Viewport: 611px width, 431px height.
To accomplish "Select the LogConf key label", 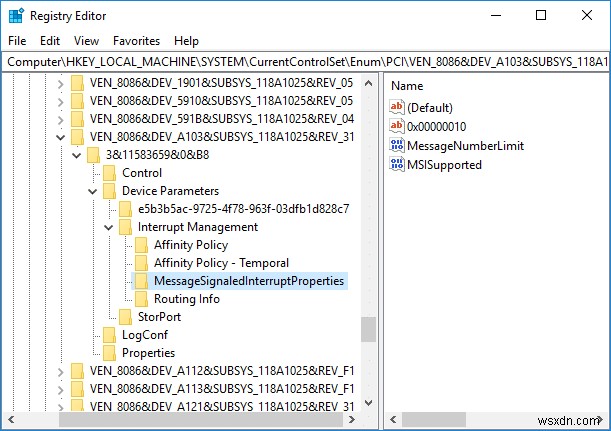I will click(145, 335).
